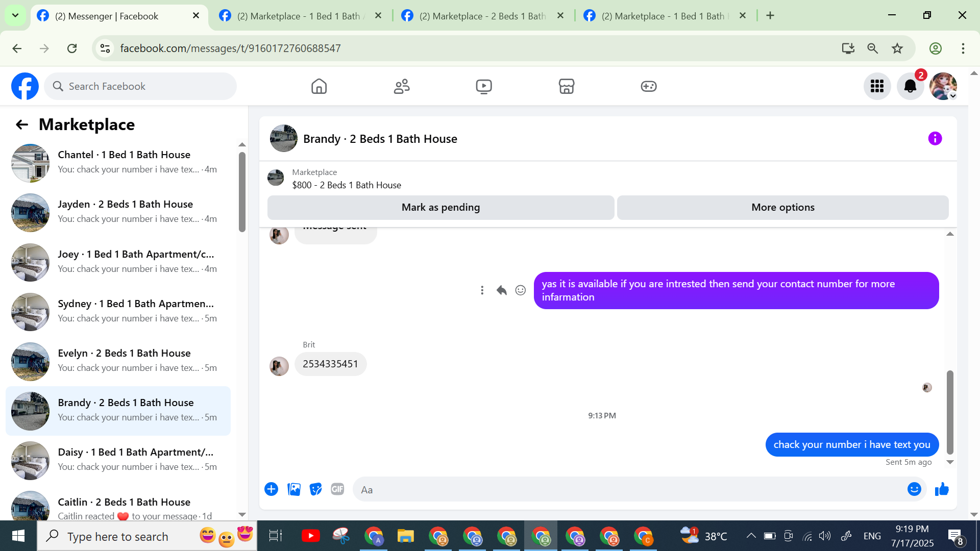This screenshot has width=980, height=551.
Task: Select the Brandy 2 Beds 1 Bath House conversation
Action: coord(118,411)
